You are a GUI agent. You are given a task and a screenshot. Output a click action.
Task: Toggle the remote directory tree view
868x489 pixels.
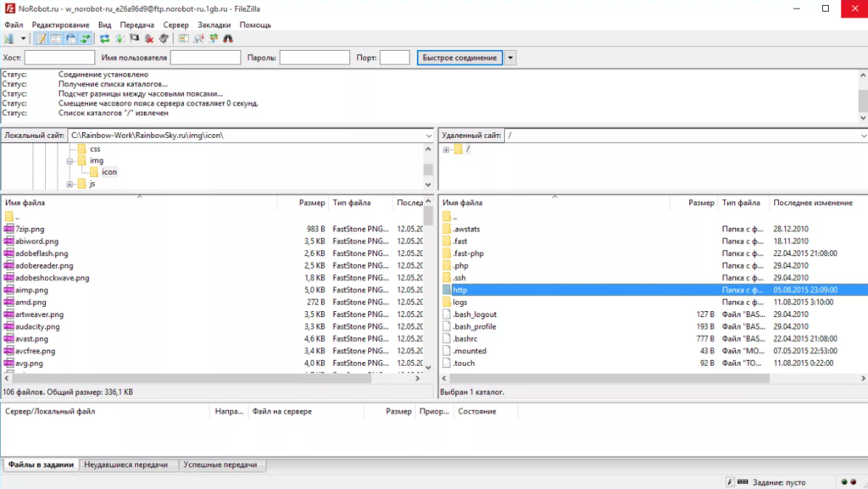coord(71,39)
